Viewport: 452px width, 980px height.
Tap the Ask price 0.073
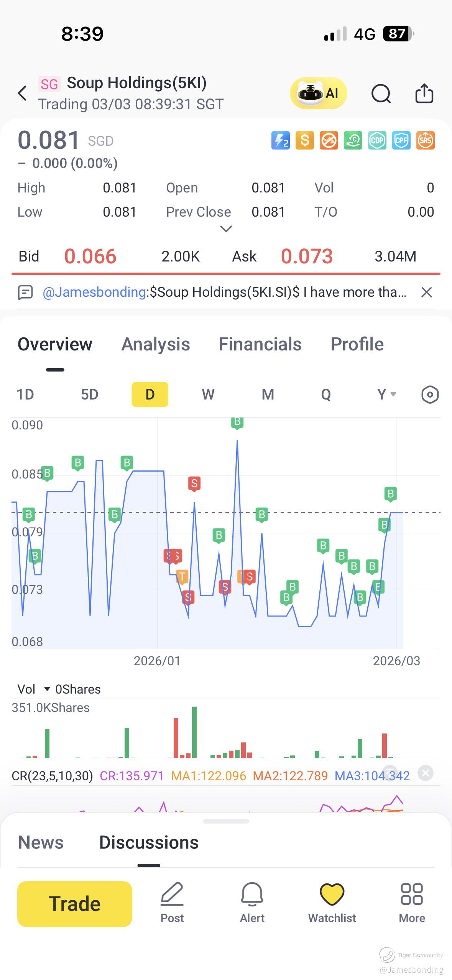pos(307,256)
